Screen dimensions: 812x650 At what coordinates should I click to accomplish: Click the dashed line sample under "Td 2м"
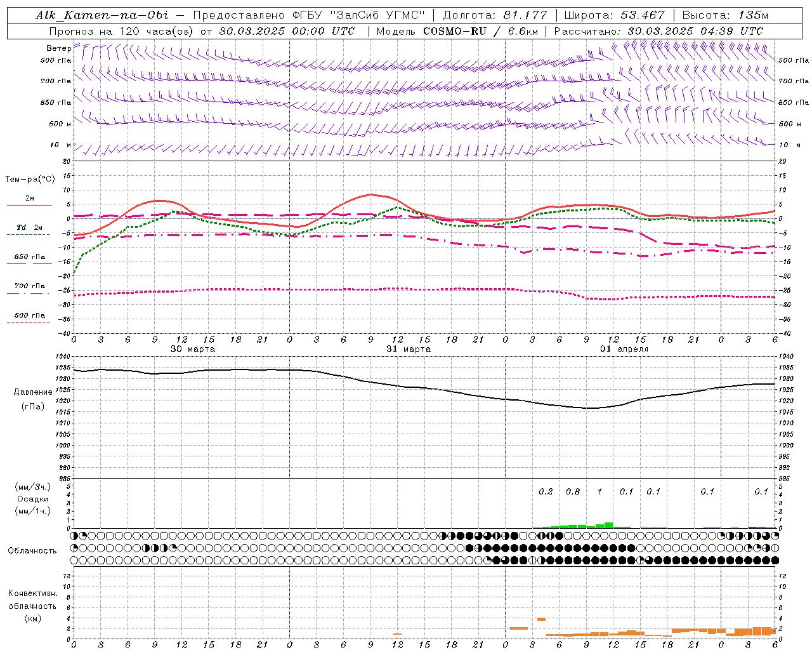pos(29,235)
